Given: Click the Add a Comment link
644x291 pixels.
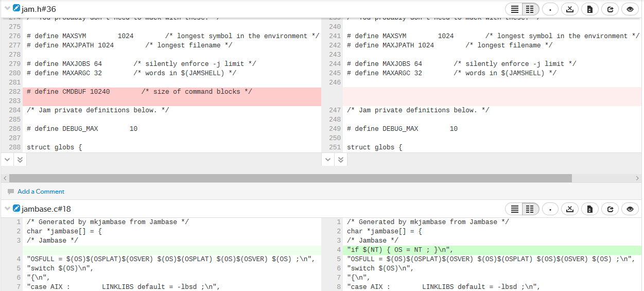Looking at the screenshot, I should point(41,192).
